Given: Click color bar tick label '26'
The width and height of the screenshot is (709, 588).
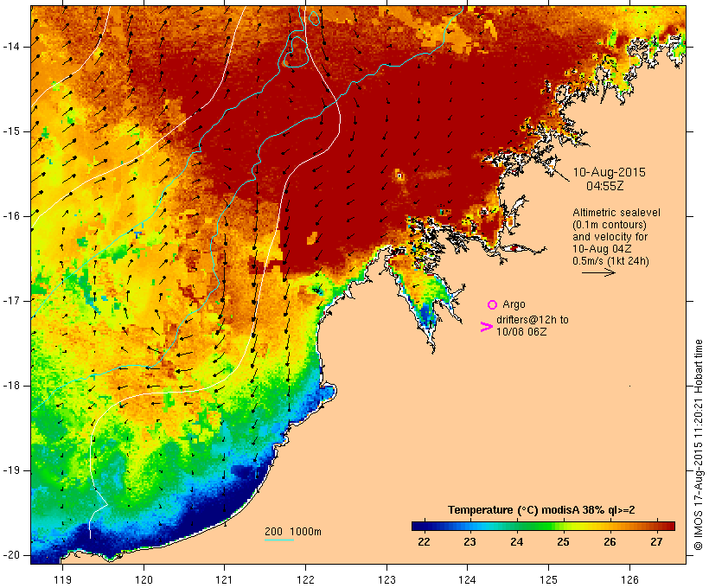Looking at the screenshot, I should coord(610,542).
